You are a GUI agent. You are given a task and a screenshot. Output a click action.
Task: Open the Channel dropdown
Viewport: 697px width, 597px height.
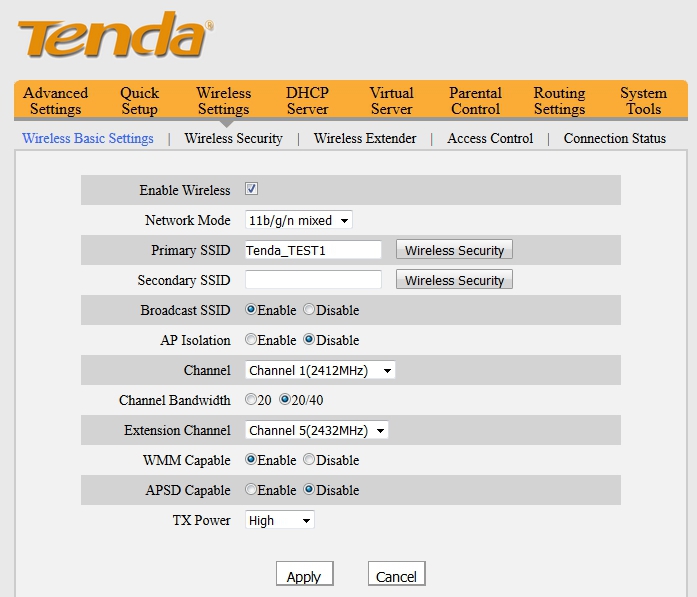[320, 370]
